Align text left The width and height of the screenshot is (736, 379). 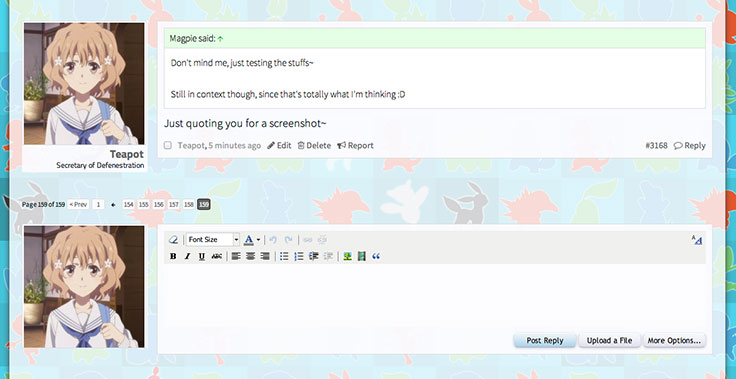236,256
